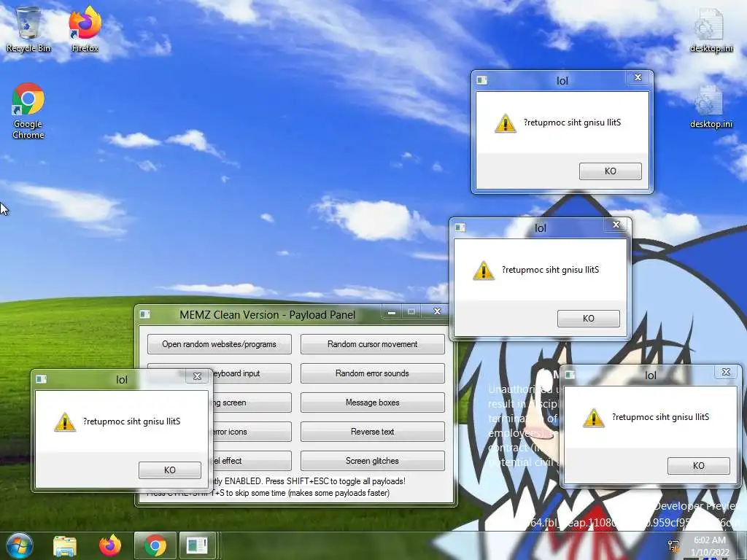This screenshot has width=747, height=560.
Task: Close the MEMZ Payload Panel window
Action: 438,311
